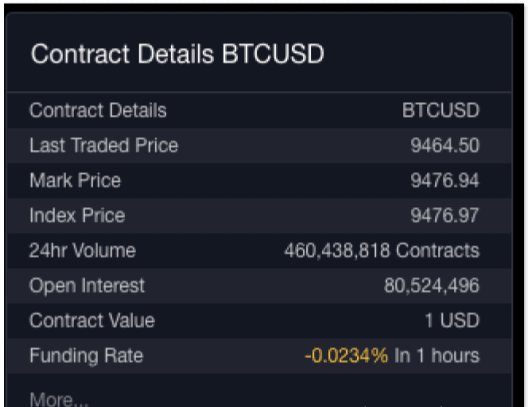Click the Mark Price value 9476.94
The width and height of the screenshot is (531, 407).
point(445,180)
